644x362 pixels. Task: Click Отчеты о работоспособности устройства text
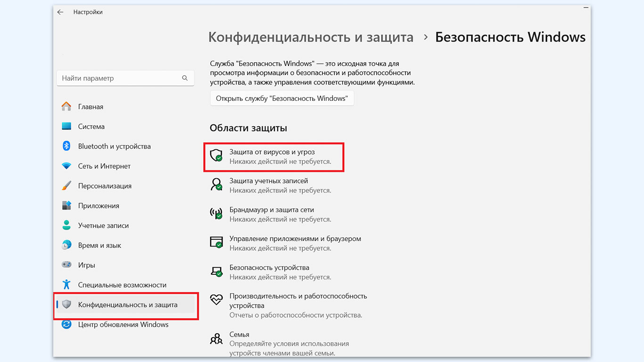pos(296,315)
